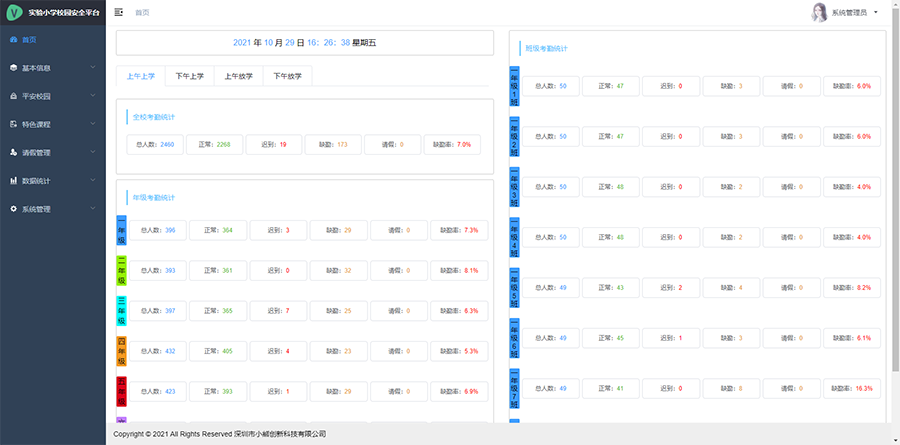900x445 pixels.
Task: Select the 下午放学 tab
Action: click(288, 76)
